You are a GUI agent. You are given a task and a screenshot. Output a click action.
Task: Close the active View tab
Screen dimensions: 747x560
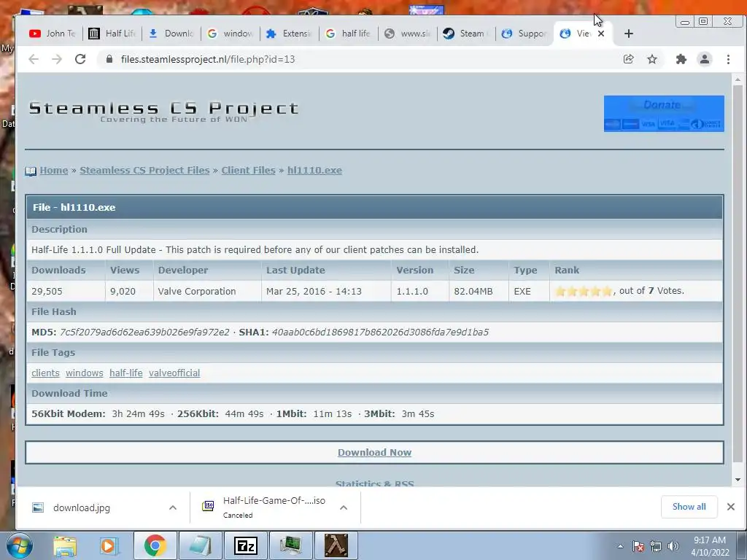601,34
